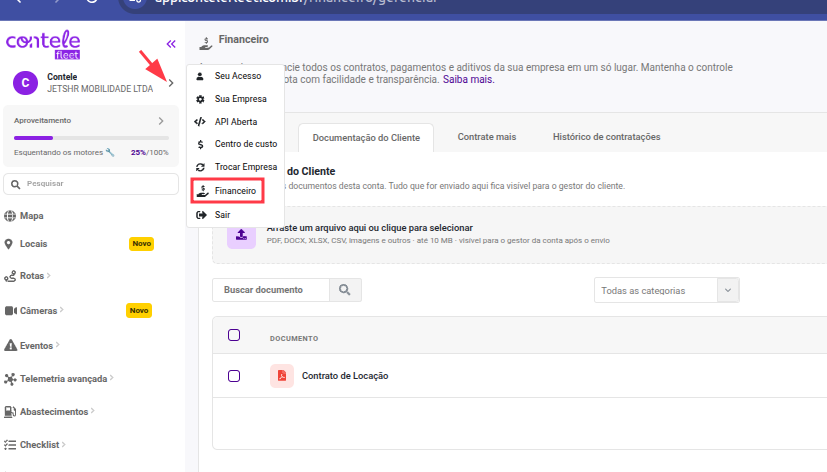This screenshot has width=827, height=472.
Task: Click the document search magnifier button
Action: tap(345, 290)
